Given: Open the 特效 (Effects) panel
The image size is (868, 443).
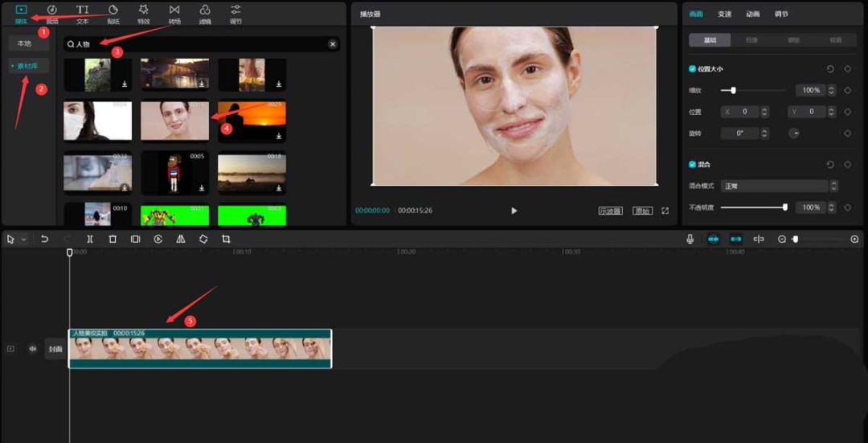Looking at the screenshot, I should click(144, 13).
